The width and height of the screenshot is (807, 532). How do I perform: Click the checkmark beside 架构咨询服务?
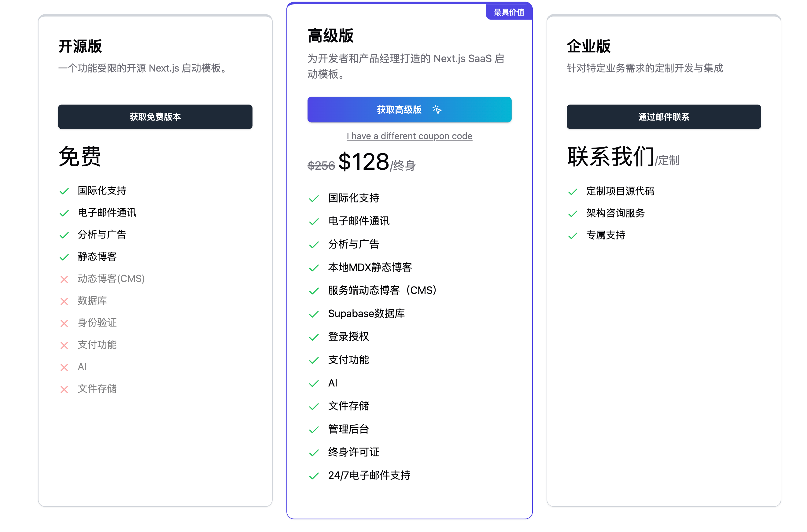point(573,213)
